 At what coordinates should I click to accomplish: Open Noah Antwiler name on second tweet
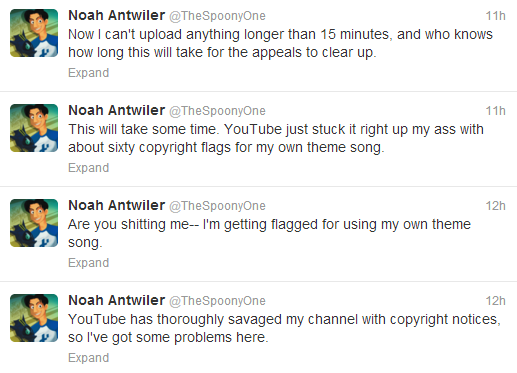pyautogui.click(x=117, y=110)
